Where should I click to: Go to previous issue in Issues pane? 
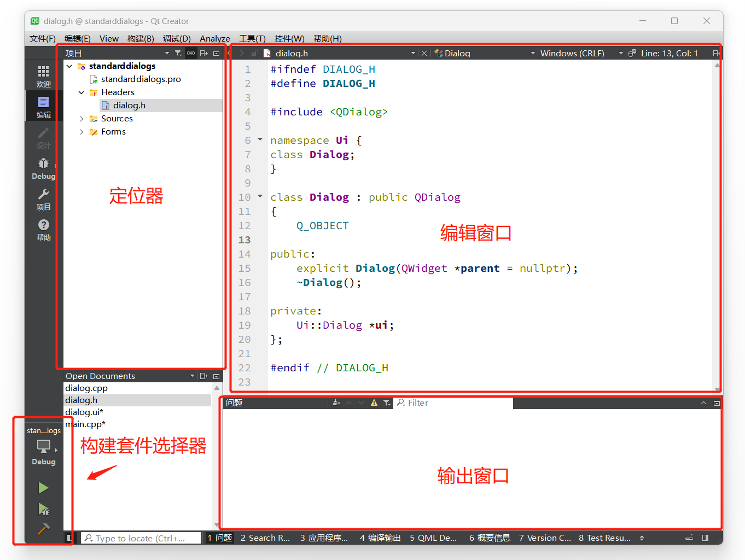click(348, 402)
